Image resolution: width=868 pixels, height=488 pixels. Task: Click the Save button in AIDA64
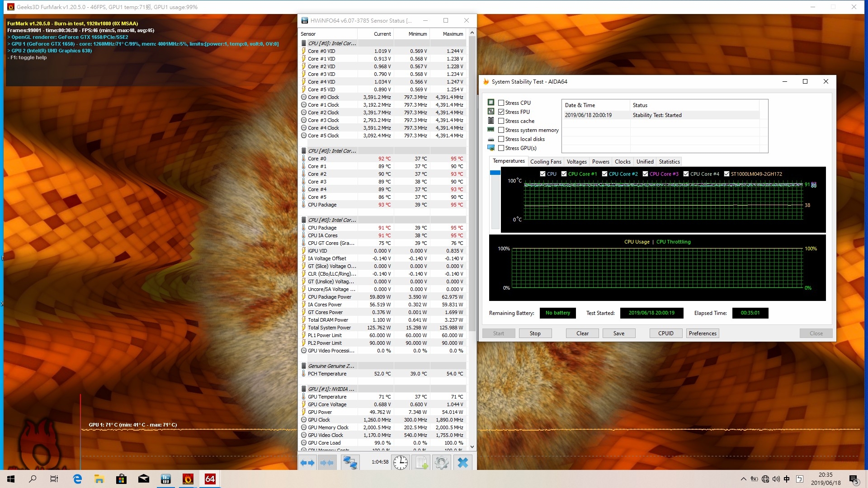619,333
